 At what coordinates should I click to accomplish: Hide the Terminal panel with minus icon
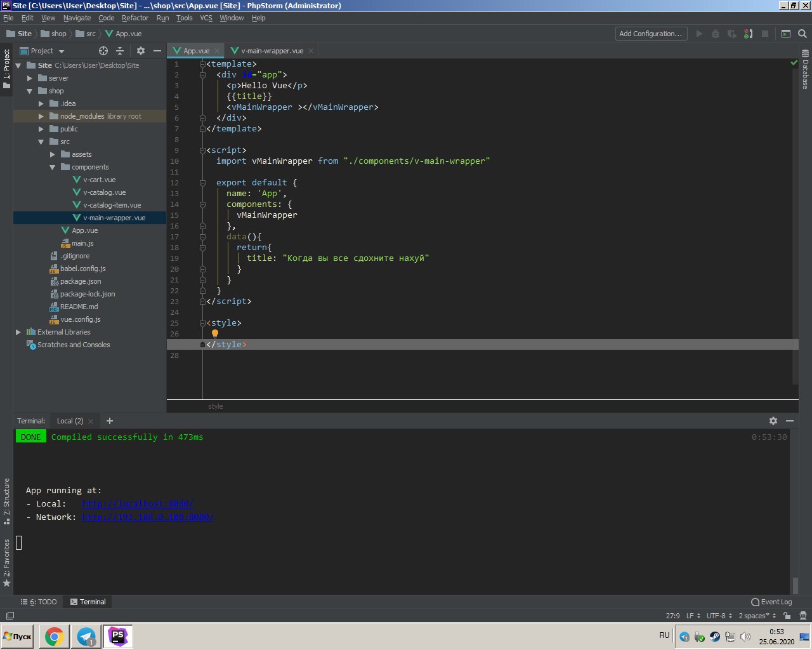tap(790, 421)
